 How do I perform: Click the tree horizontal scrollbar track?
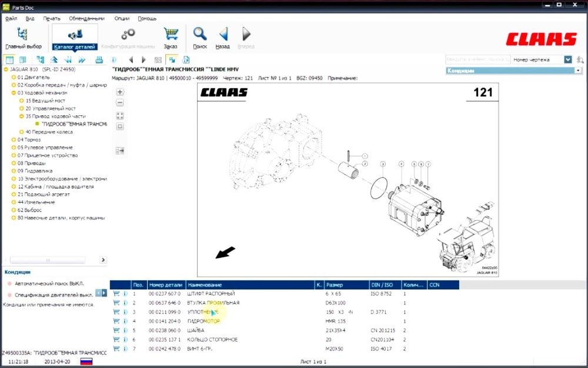point(48,260)
